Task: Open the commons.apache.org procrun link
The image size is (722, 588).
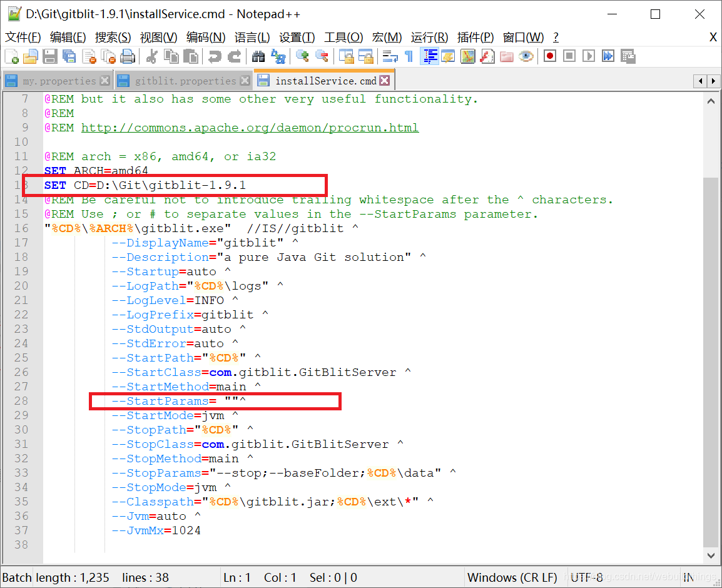Action: pyautogui.click(x=250, y=128)
